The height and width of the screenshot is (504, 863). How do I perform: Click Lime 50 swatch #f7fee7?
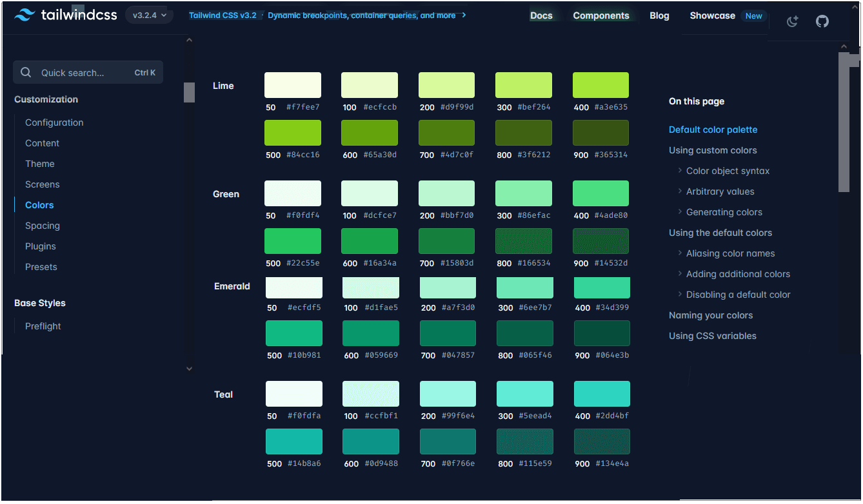click(x=293, y=85)
